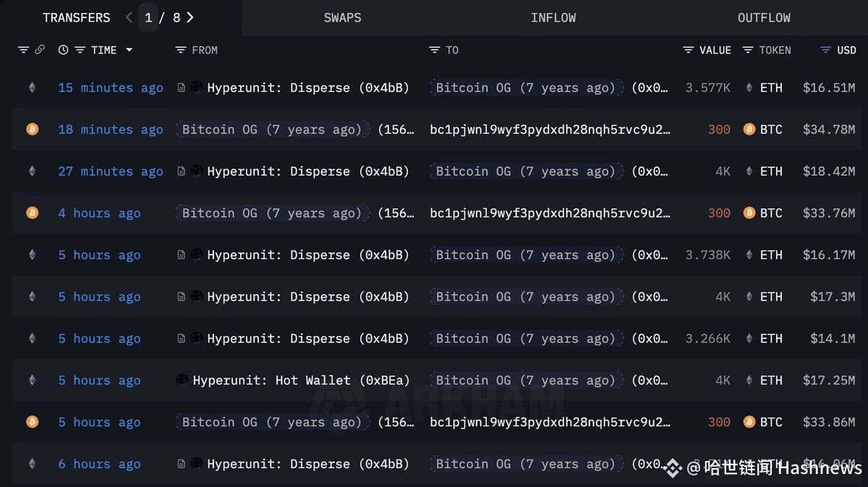The width and height of the screenshot is (868, 487).
Task: Click the 3.738K value cell
Action: (x=708, y=255)
